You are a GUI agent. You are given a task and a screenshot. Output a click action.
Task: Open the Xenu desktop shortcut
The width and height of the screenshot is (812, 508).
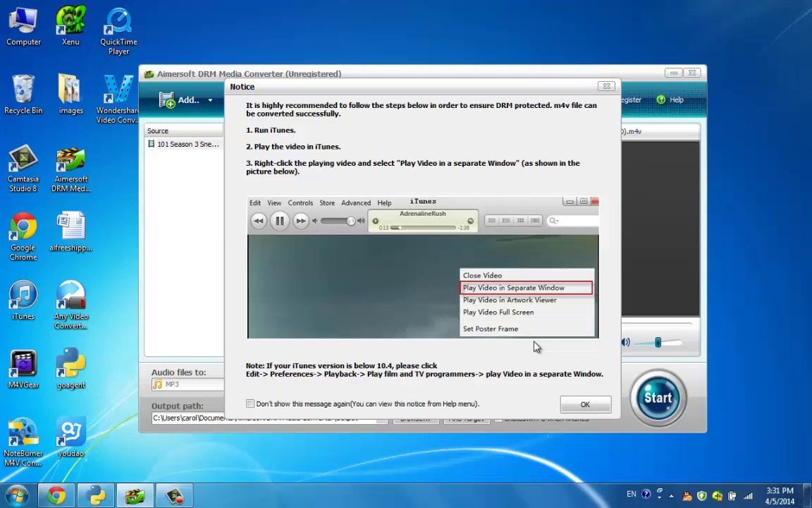pyautogui.click(x=70, y=26)
